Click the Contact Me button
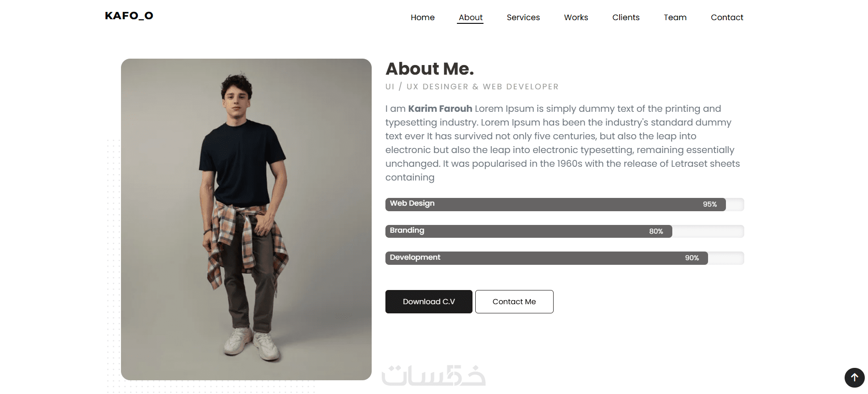The height and width of the screenshot is (394, 868). coord(514,301)
